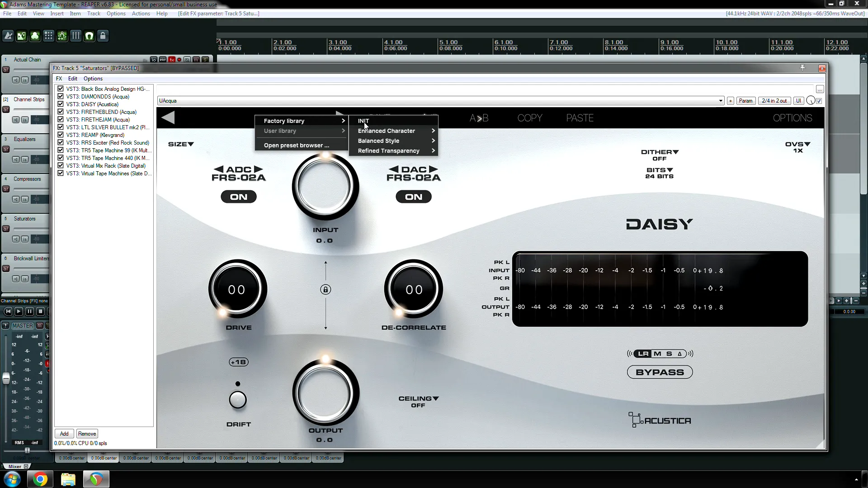Screen dimensions: 868x488
Task: Click the io routing button on Actual Chain track
Action: click(x=154, y=60)
